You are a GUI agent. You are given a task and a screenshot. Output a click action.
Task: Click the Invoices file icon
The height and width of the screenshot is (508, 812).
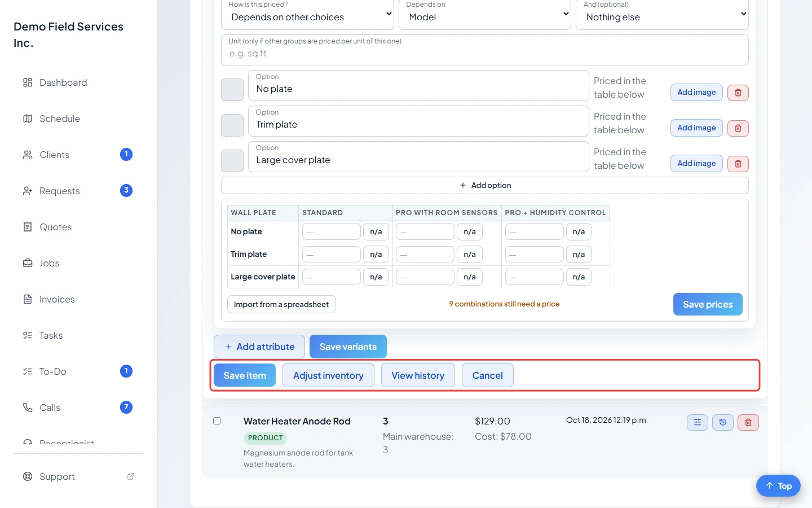pos(28,299)
